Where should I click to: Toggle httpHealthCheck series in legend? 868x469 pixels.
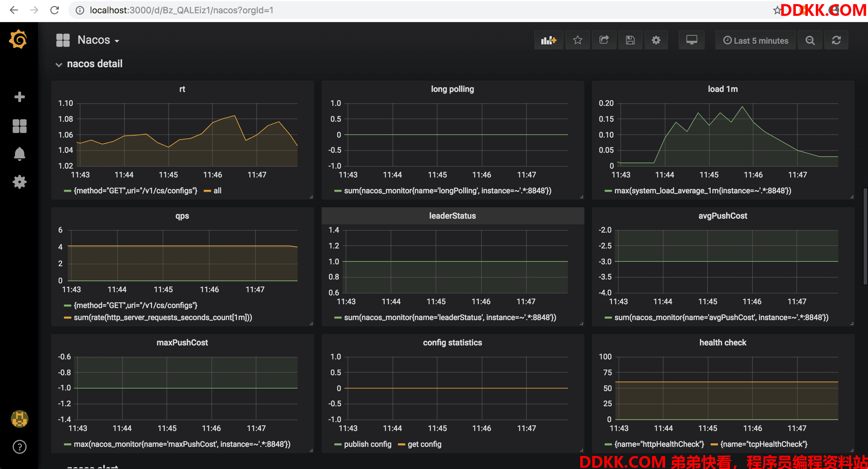point(659,444)
